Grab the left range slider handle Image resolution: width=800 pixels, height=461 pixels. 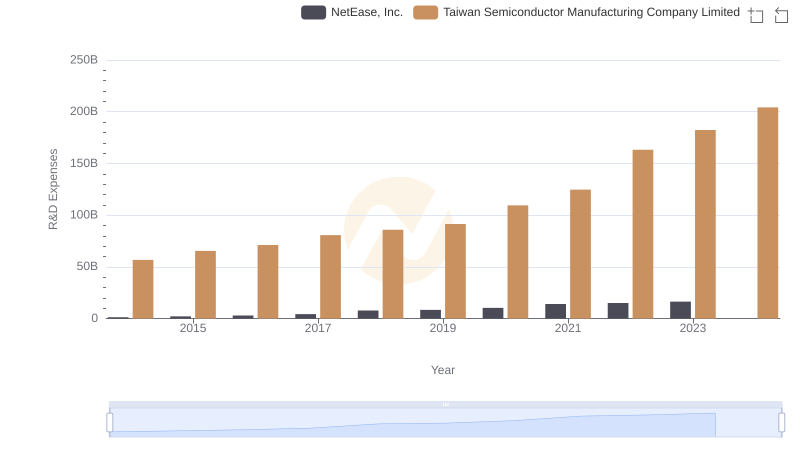click(110, 422)
